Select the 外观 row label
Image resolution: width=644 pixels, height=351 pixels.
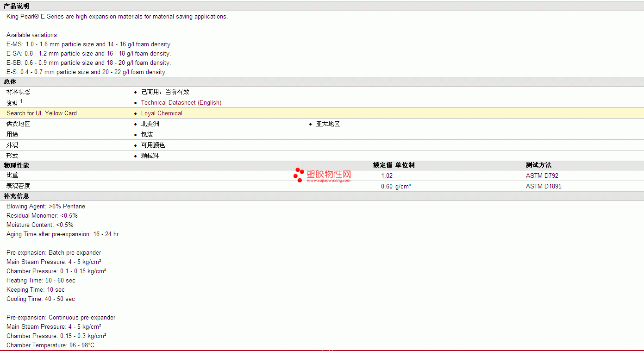[x=13, y=145]
